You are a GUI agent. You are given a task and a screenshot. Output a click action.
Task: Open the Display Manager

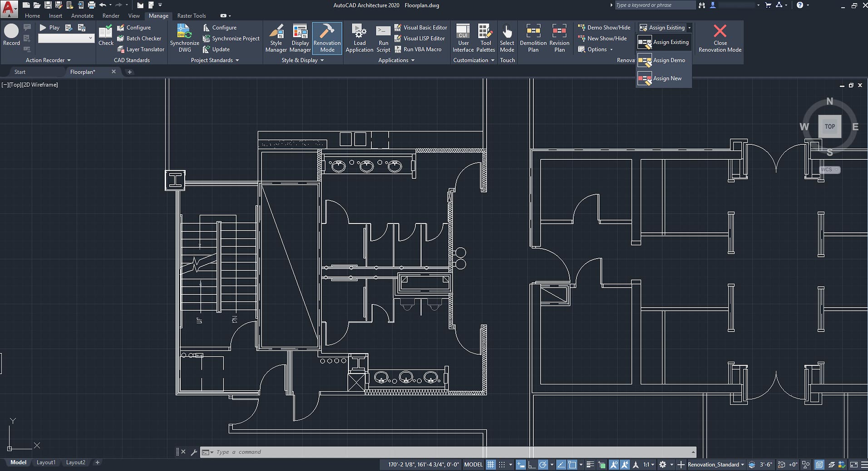coord(300,38)
